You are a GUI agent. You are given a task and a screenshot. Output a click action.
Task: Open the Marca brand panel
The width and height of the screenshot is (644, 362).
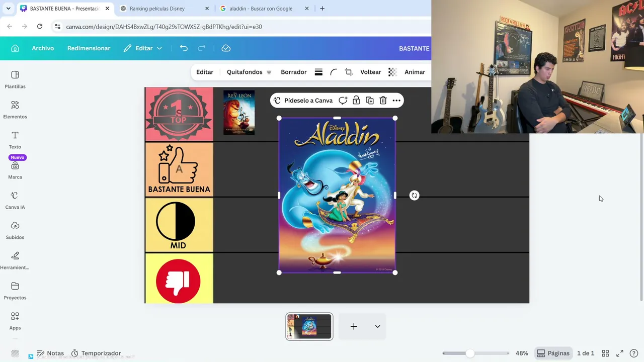pos(15,170)
